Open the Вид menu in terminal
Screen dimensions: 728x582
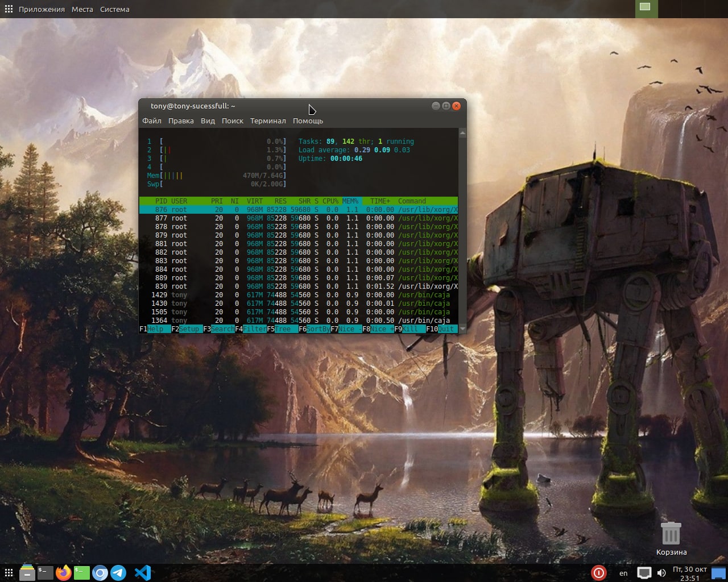pos(208,120)
